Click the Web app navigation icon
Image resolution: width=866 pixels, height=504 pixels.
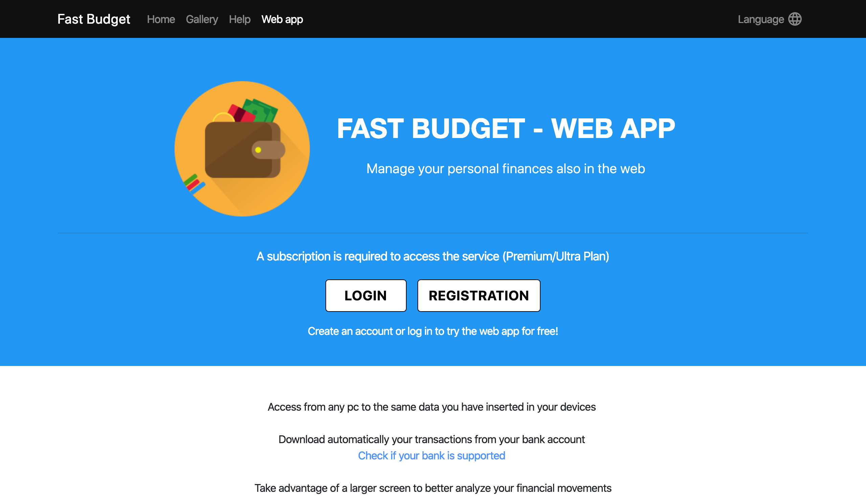coord(282,19)
